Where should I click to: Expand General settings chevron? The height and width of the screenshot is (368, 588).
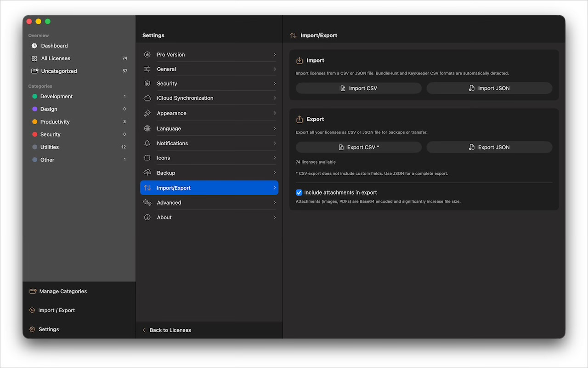(275, 69)
